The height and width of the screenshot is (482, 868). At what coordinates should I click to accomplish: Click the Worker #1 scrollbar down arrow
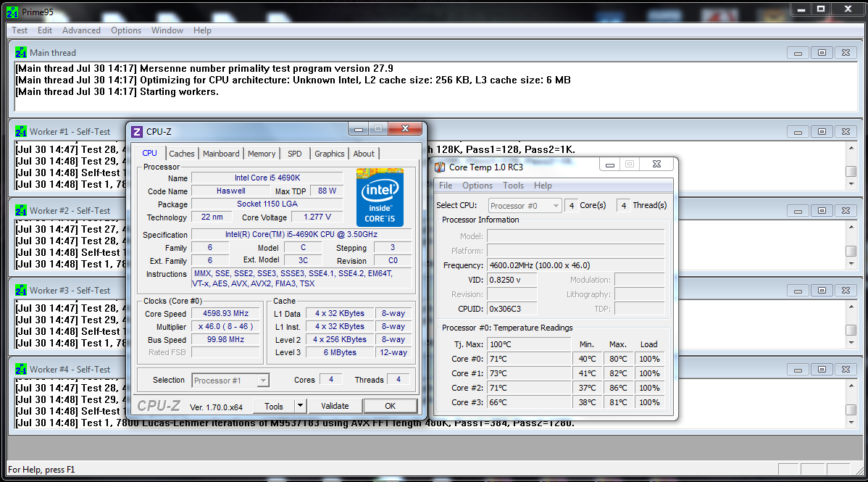pos(851,184)
